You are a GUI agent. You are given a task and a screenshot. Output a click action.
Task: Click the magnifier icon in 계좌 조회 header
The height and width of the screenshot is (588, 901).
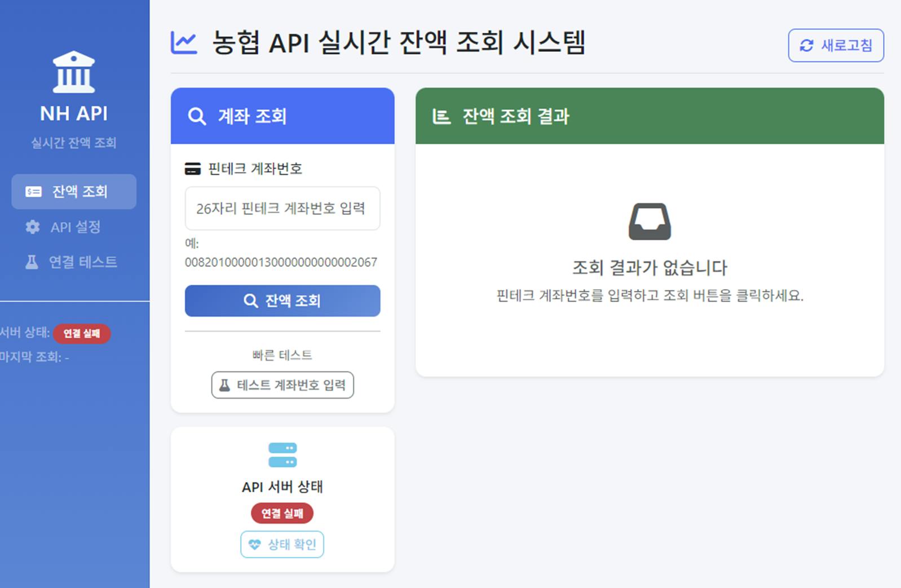click(x=196, y=116)
